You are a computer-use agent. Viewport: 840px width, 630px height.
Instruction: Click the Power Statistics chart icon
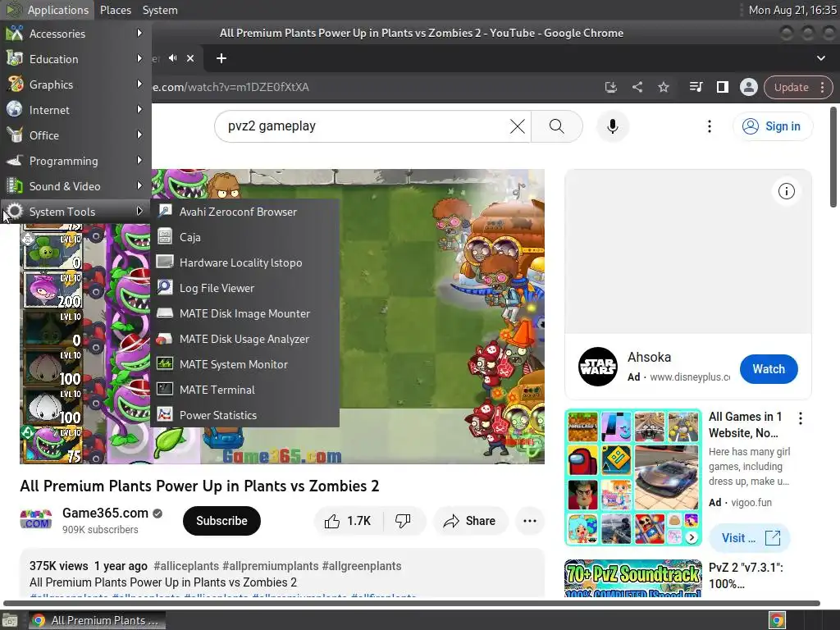pyautogui.click(x=164, y=414)
